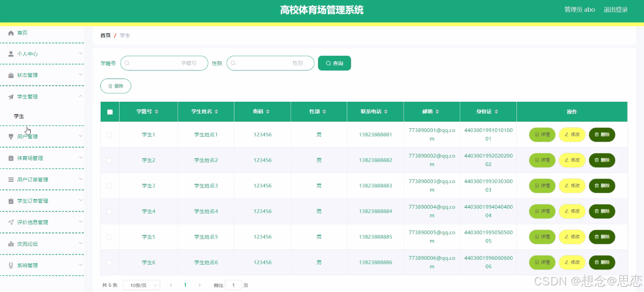
Task: Click the cell 学生姓名6
Action: pyautogui.click(x=206, y=263)
